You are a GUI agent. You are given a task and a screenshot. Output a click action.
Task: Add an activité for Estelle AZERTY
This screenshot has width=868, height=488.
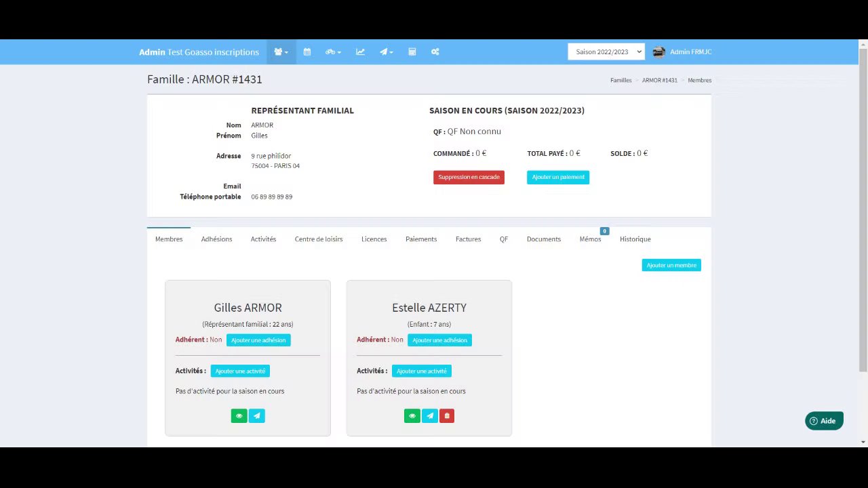[x=422, y=371]
